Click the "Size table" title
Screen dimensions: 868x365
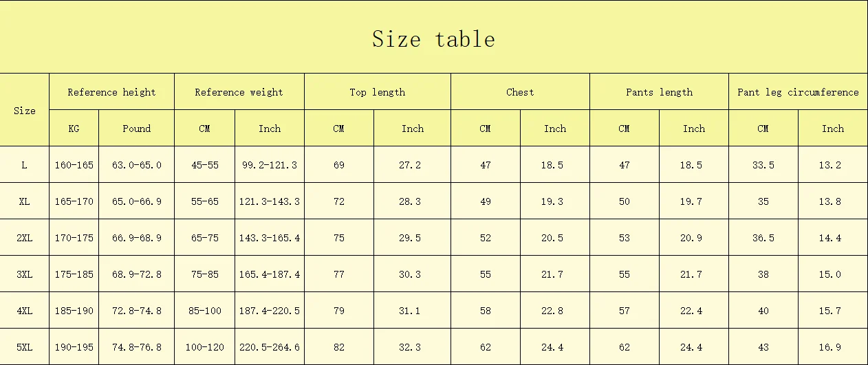tap(433, 38)
